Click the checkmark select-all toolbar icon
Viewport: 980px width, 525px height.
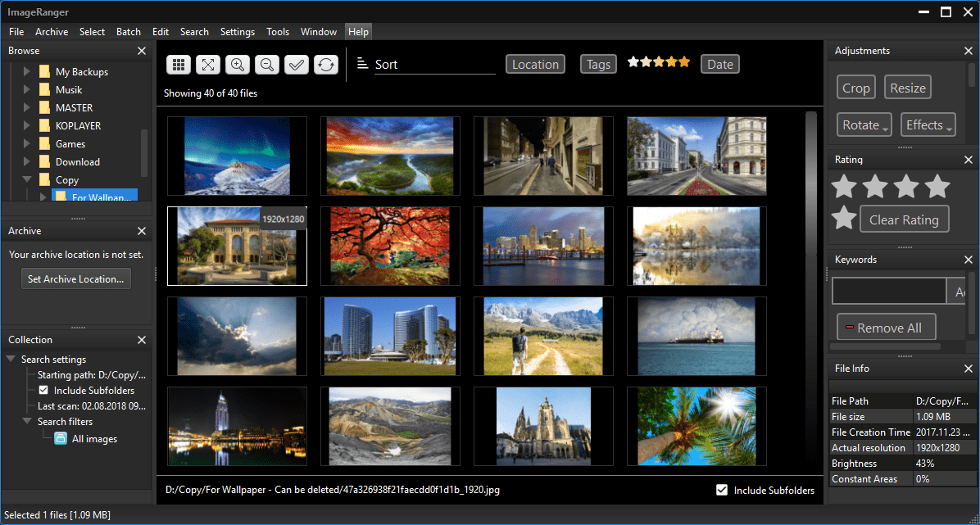(297, 65)
